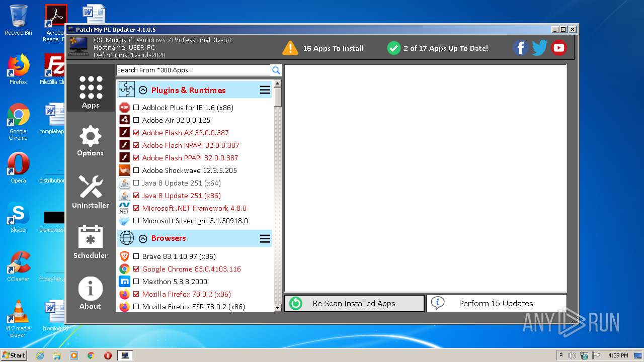The height and width of the screenshot is (362, 644).
Task: Uncheck Microsoft .NET Framework 4.8.0
Action: pyautogui.click(x=136, y=208)
